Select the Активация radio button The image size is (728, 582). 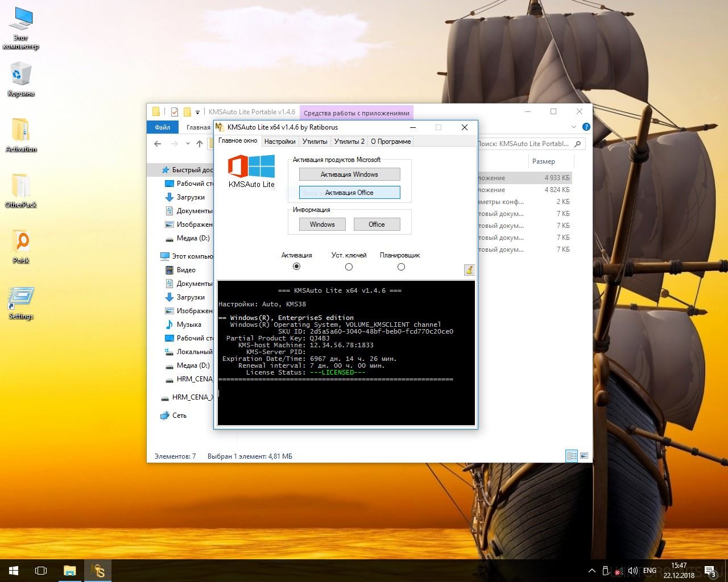(296, 267)
